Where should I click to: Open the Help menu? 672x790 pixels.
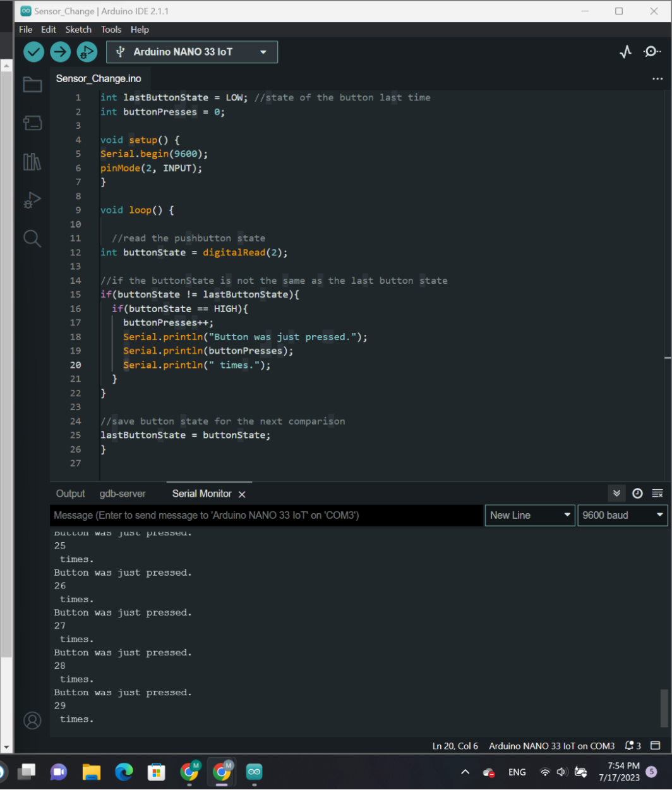140,30
